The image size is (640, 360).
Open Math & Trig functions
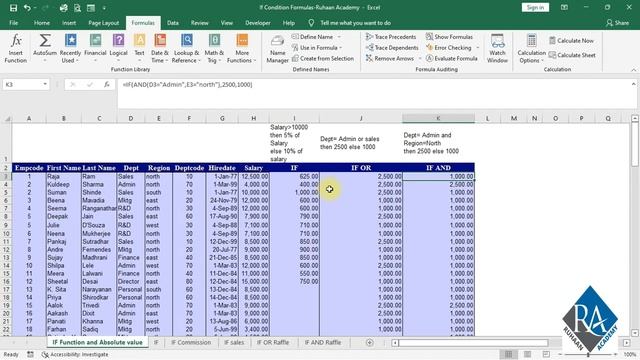pyautogui.click(x=214, y=49)
